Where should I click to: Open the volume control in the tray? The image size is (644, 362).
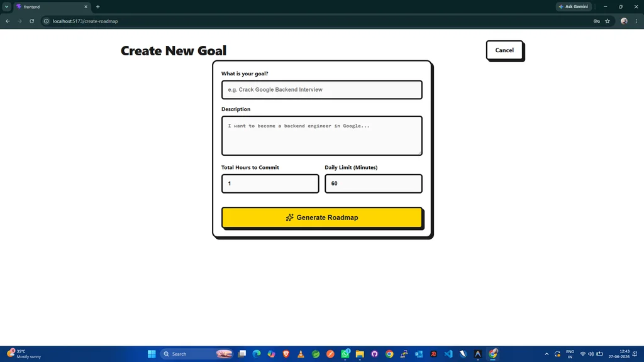pyautogui.click(x=591, y=354)
